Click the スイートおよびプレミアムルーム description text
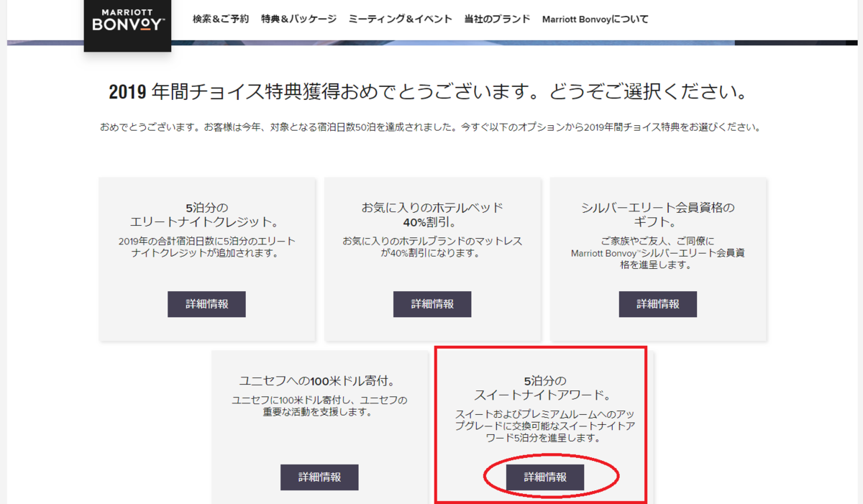 pos(545,426)
